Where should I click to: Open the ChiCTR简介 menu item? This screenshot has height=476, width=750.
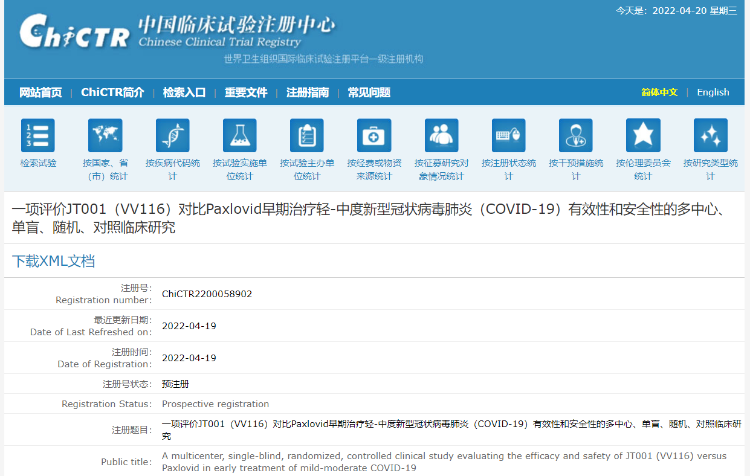coord(112,92)
